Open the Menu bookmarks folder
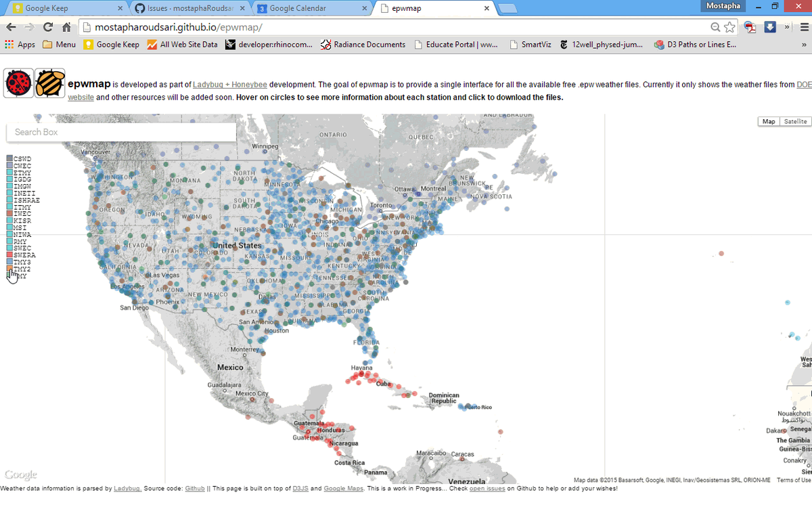 pos(59,45)
